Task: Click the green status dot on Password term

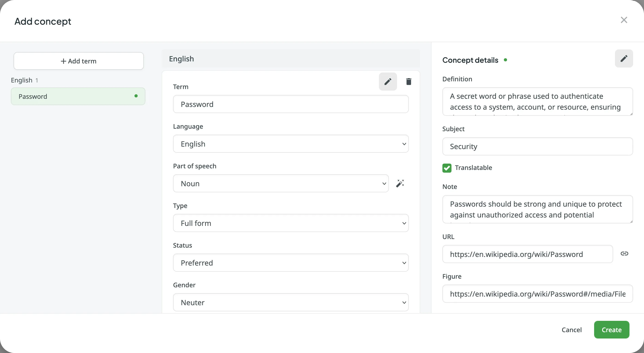Action: (x=136, y=96)
